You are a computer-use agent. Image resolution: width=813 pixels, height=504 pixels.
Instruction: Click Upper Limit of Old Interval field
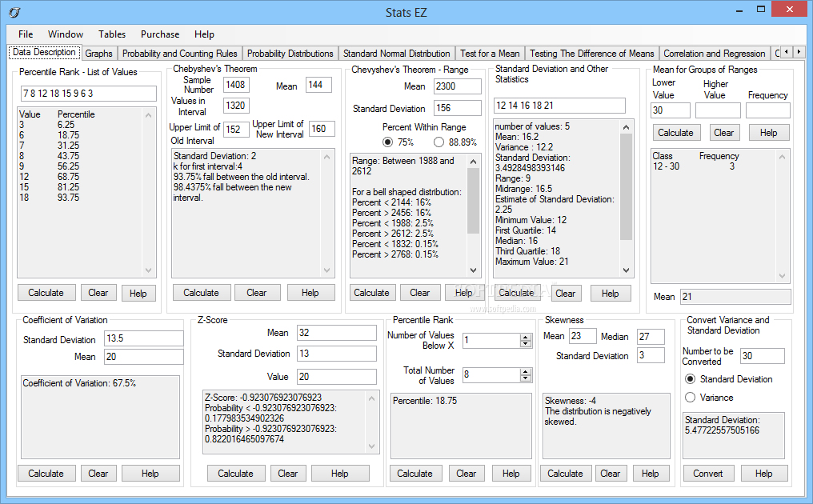point(236,130)
